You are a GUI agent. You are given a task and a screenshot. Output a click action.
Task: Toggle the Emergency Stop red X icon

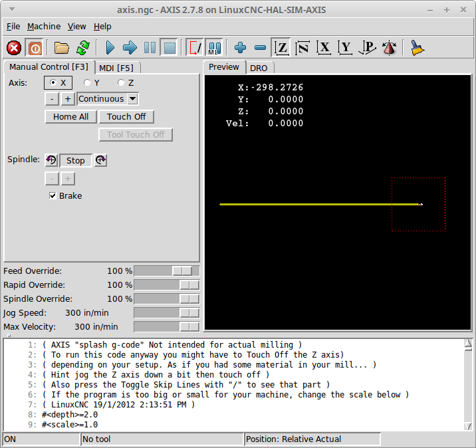[x=14, y=48]
